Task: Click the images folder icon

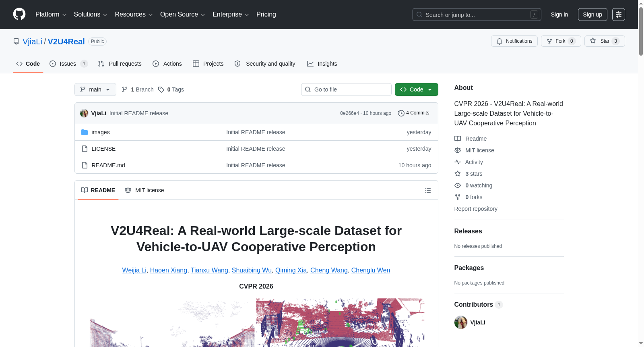Action: click(x=85, y=132)
